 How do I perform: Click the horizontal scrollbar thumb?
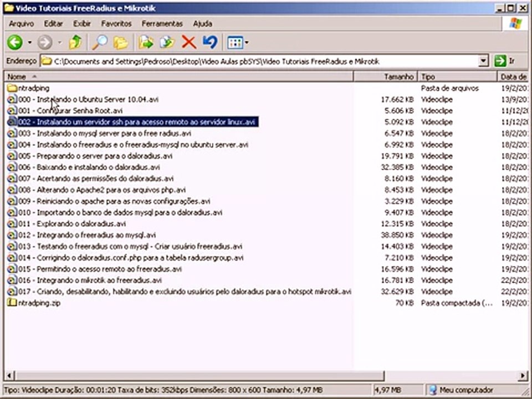tap(200, 376)
